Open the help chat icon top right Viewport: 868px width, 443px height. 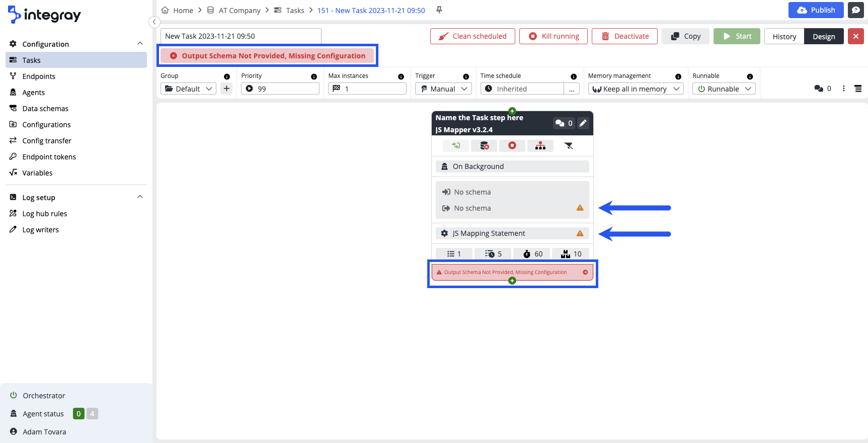point(855,10)
